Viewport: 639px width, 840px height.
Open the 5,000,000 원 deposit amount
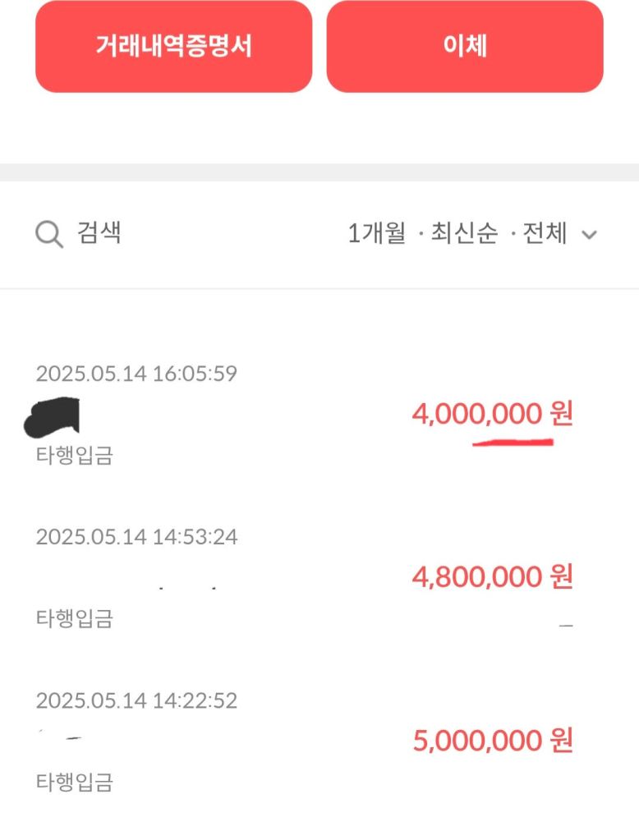(x=492, y=741)
